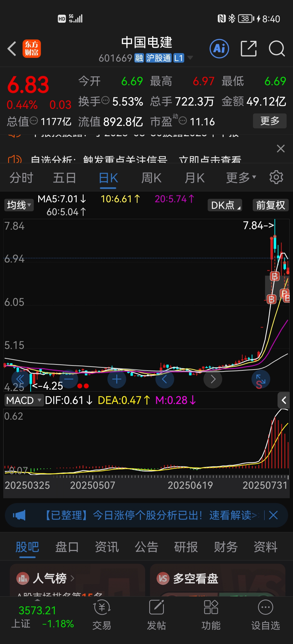This screenshot has width=293, height=644.
Task: Dismiss the 今日涨停个股分析 banner
Action: [x=273, y=515]
